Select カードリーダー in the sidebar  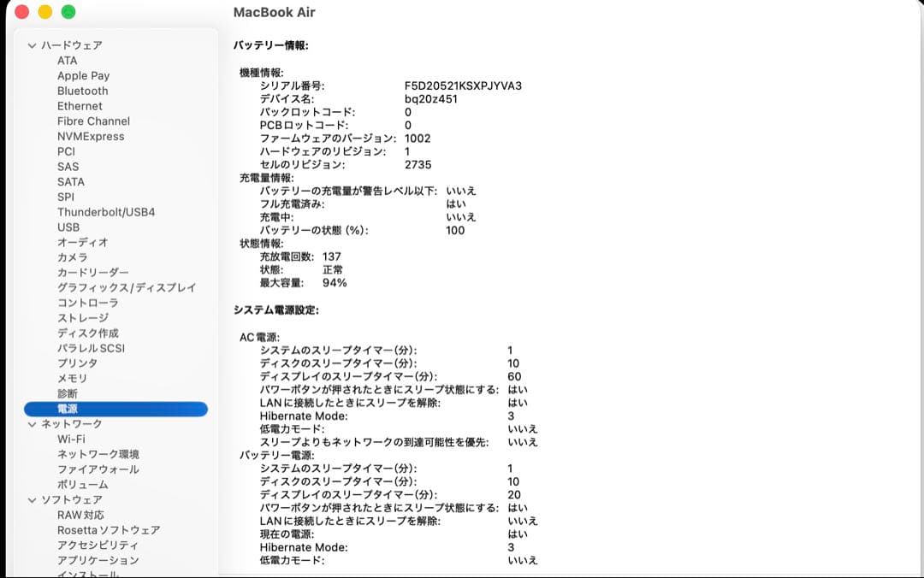tap(92, 273)
